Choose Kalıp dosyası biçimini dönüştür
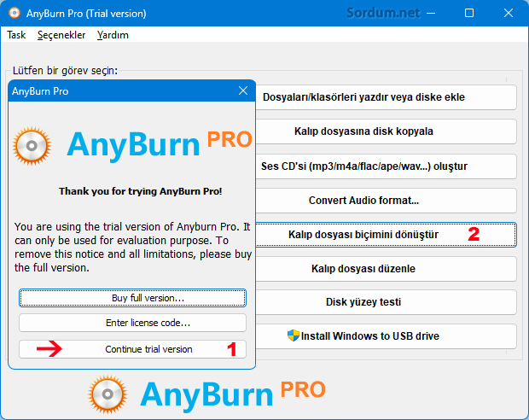Screen dimensions: 529x420 [x=386, y=235]
